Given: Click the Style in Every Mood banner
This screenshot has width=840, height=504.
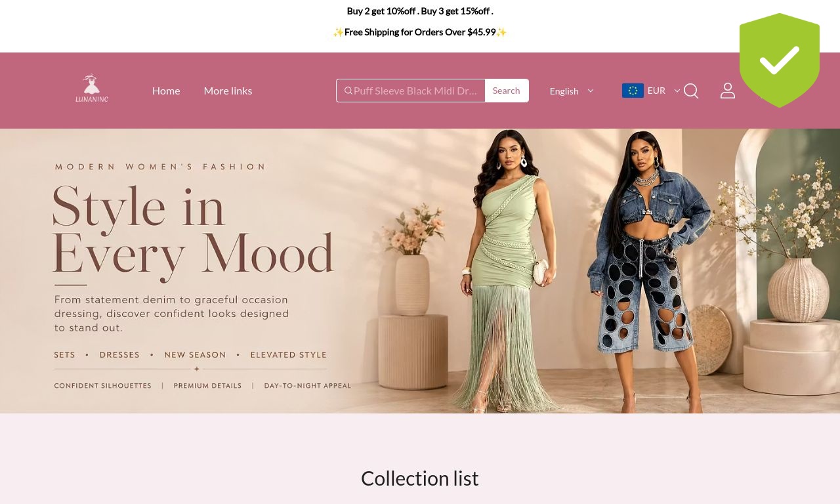Looking at the screenshot, I should click(420, 271).
